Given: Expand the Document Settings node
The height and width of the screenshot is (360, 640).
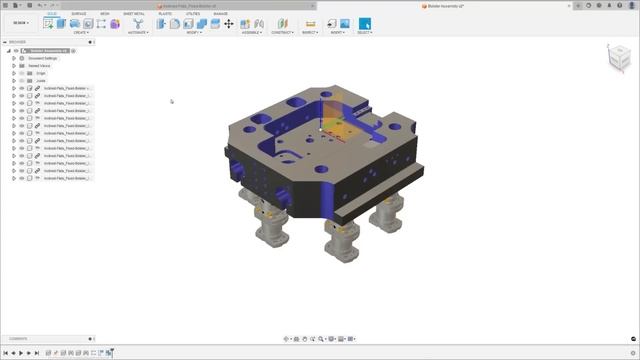Looking at the screenshot, I should click(14, 58).
